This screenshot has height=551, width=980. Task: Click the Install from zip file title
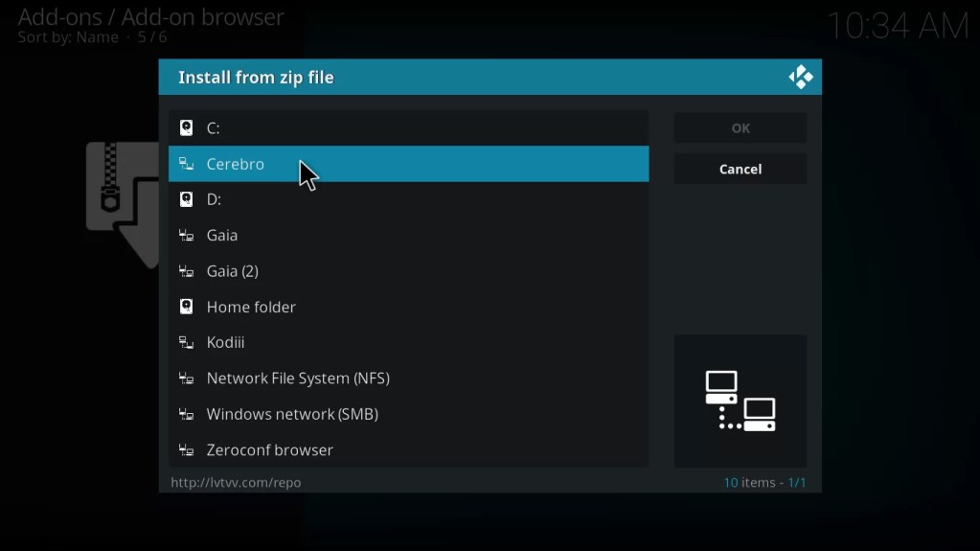(256, 78)
